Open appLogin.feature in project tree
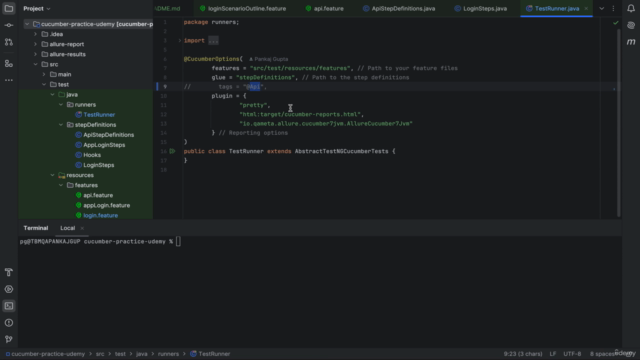The height and width of the screenshot is (360, 640). pyautogui.click(x=107, y=205)
